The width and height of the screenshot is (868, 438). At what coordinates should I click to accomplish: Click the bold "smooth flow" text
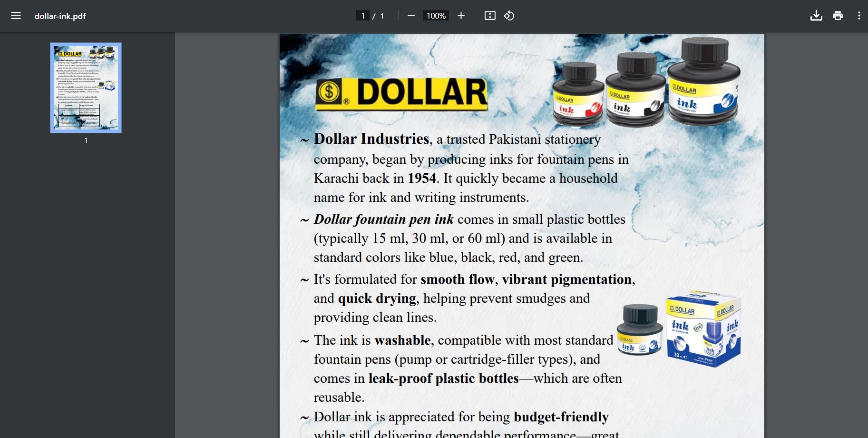point(458,279)
